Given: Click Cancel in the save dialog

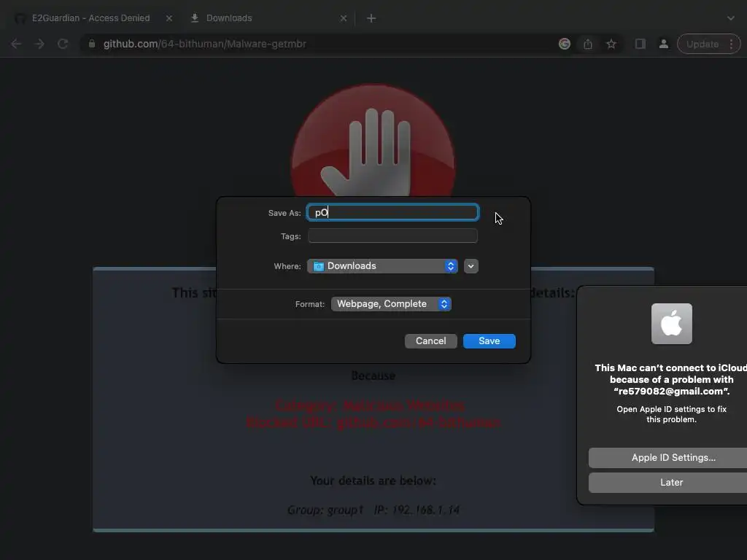Looking at the screenshot, I should coord(430,341).
